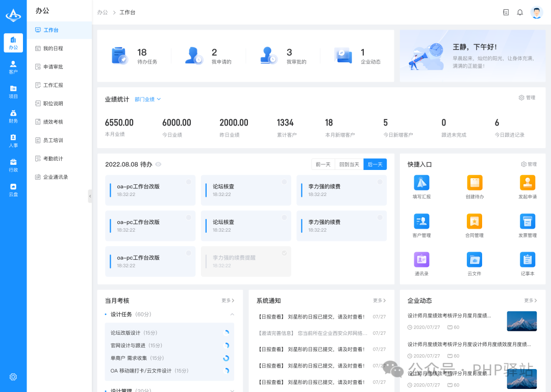Image resolution: width=551 pixels, height=392 pixels.
Task: Check off the first-row 李力强的续费 todo
Action: click(380, 182)
